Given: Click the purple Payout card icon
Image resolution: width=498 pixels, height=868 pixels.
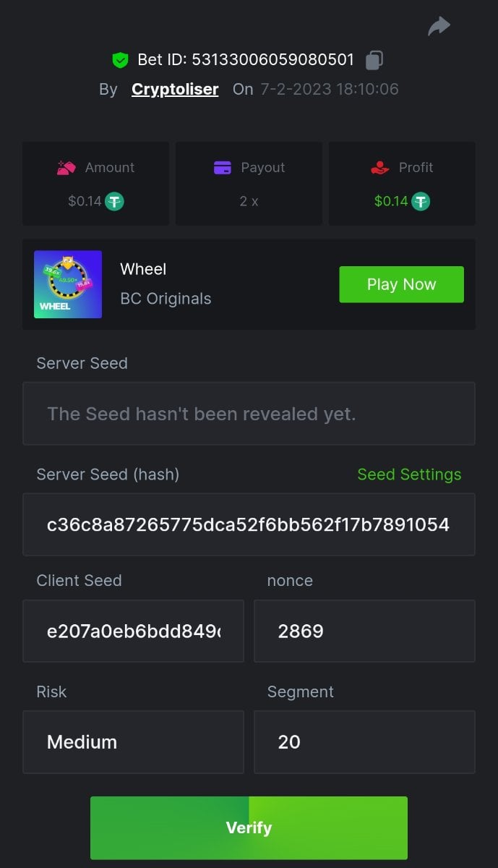Looking at the screenshot, I should pos(223,168).
